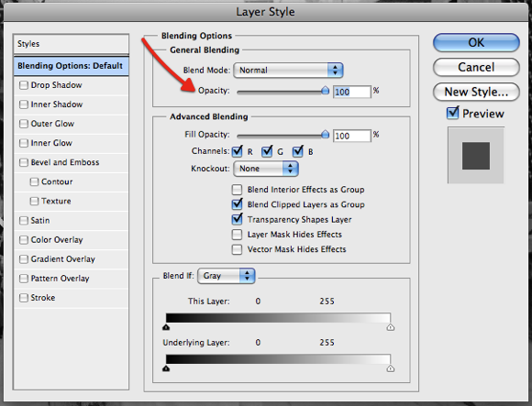This screenshot has height=406, width=532.
Task: Click the This Layer black point triangle
Action: point(166,327)
